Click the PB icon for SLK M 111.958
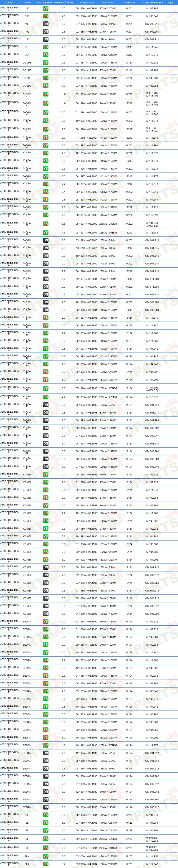178x868 pixels. pyautogui.click(x=46, y=856)
